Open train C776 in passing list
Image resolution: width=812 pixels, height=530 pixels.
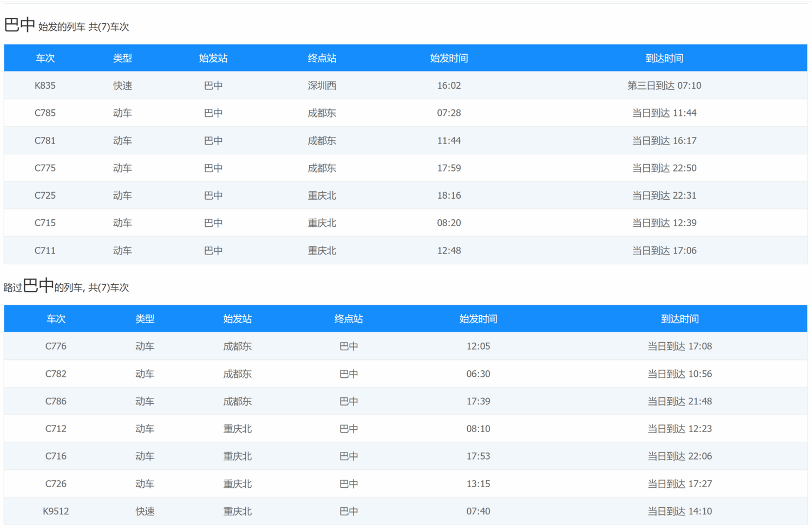pyautogui.click(x=56, y=346)
